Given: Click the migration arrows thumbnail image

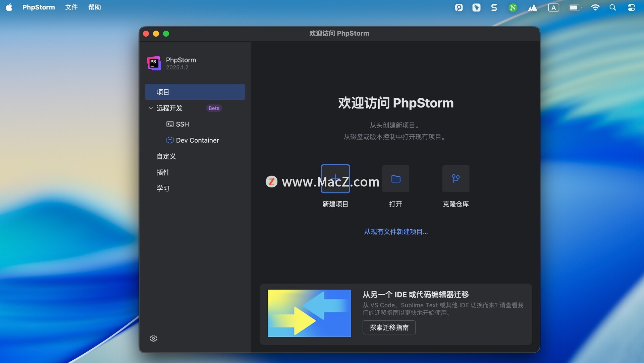Looking at the screenshot, I should click(309, 313).
